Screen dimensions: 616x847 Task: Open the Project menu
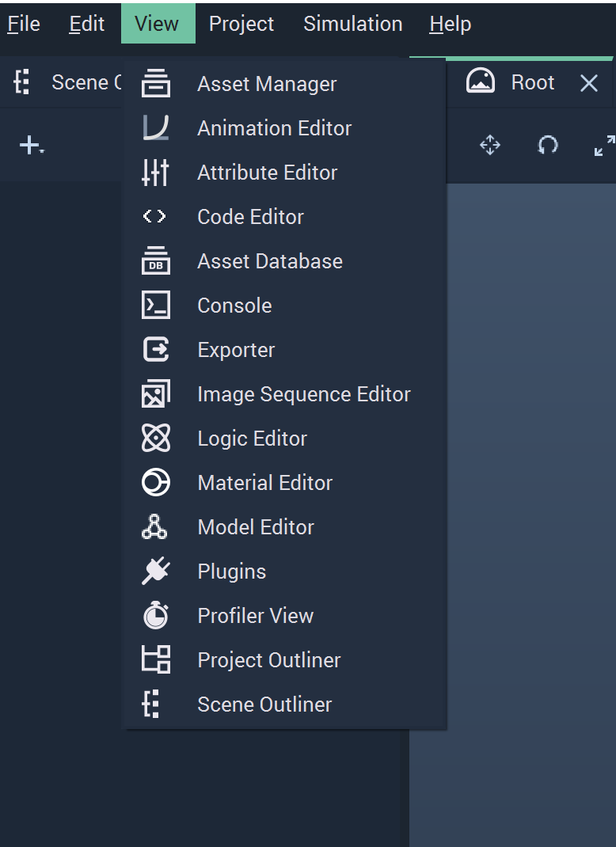(241, 24)
